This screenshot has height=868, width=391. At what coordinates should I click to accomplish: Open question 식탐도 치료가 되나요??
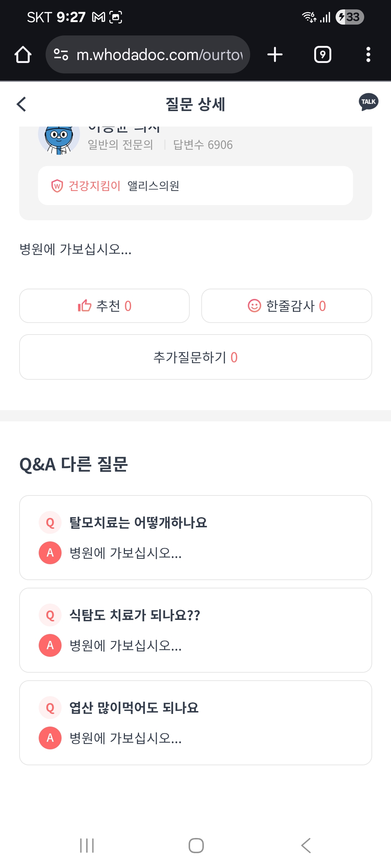click(135, 615)
